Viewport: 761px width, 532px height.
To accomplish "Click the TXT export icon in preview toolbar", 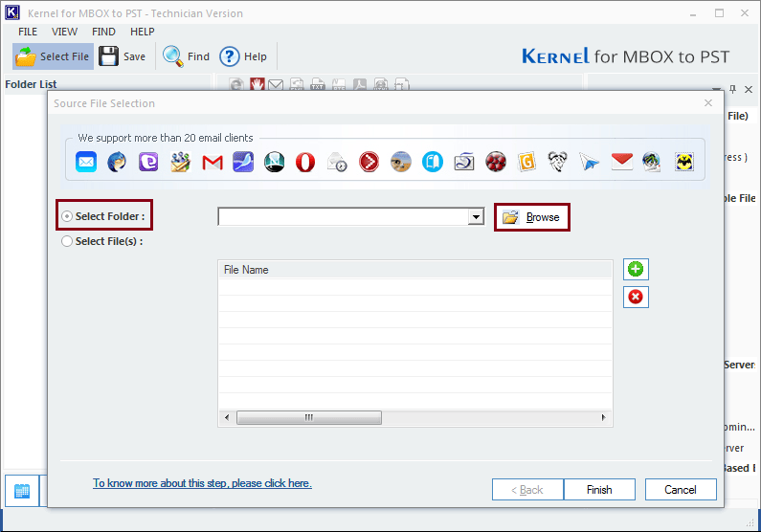I will tap(318, 85).
